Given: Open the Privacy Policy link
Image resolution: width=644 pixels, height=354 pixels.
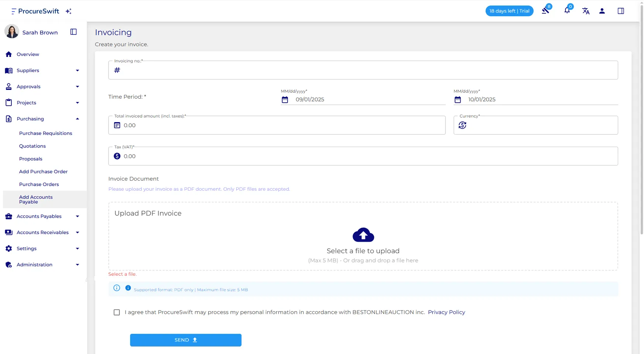Looking at the screenshot, I should tap(446, 312).
